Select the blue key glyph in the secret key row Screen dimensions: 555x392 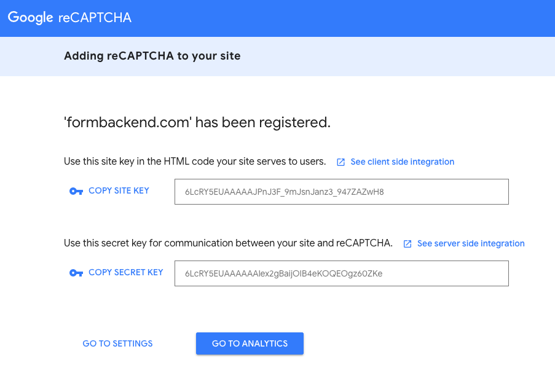tap(76, 272)
